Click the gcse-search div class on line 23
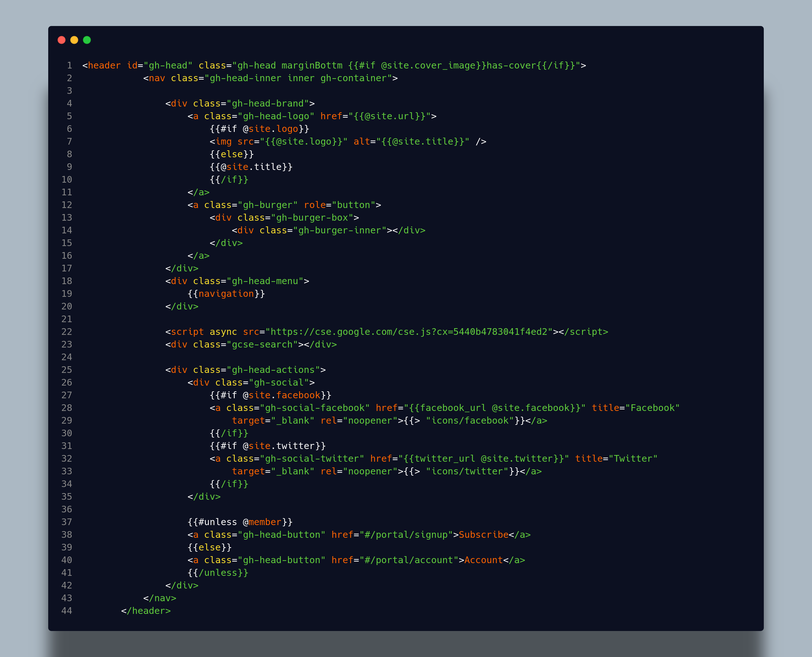Image resolution: width=812 pixels, height=657 pixels. (x=262, y=344)
